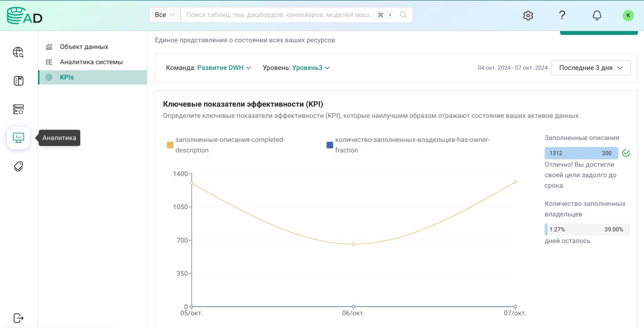This screenshot has height=328, width=644.
Task: Click the Единое представление о состоянии subtitle
Action: click(x=245, y=40)
